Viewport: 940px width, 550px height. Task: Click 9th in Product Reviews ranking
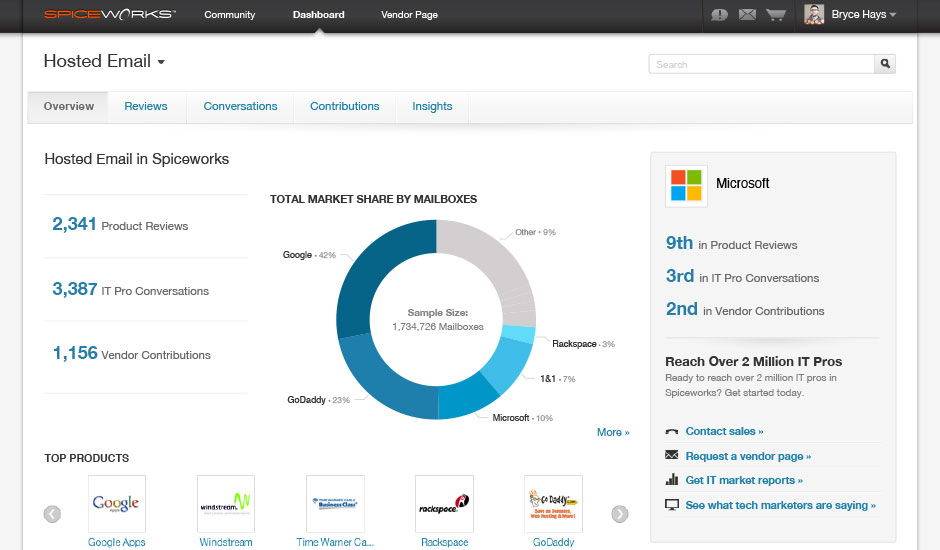731,243
